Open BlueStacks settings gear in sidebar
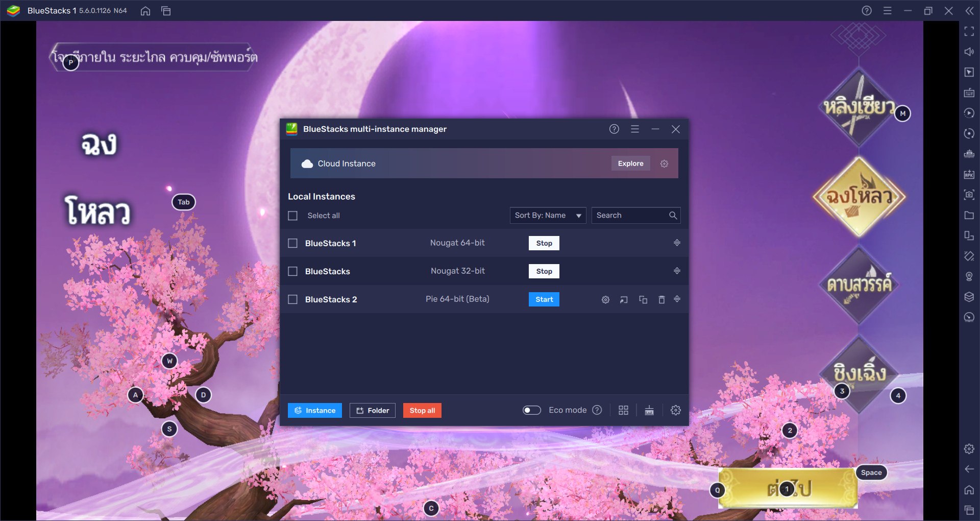Screen dimensions: 980x521 [969, 449]
